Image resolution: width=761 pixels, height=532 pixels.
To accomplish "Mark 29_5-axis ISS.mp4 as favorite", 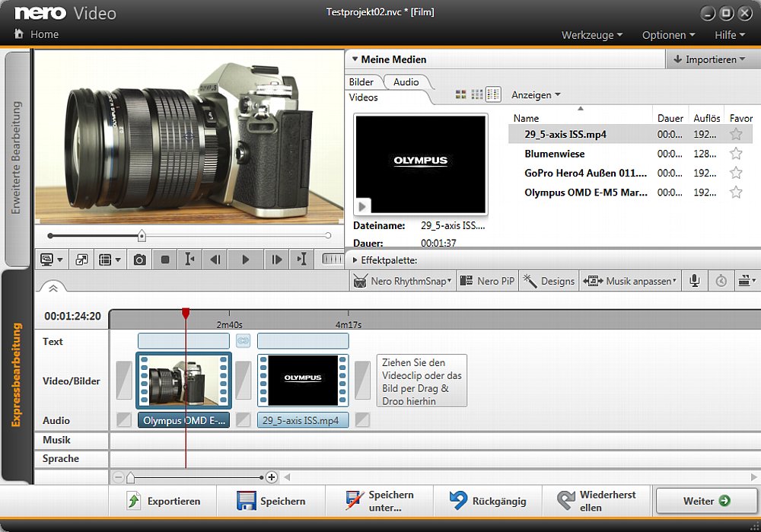I will pos(736,134).
